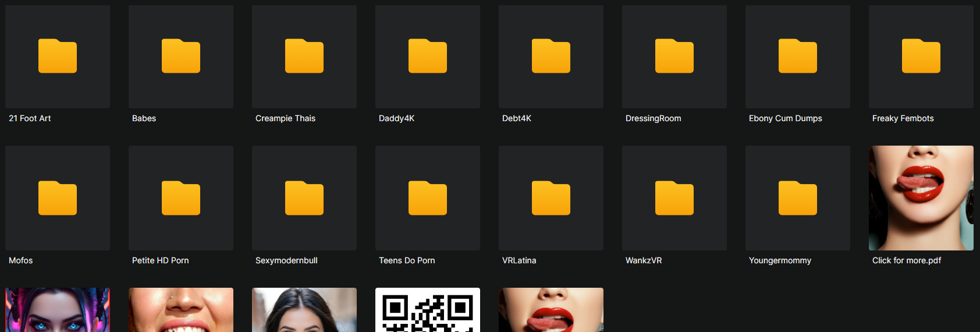980x332 pixels.
Task: Open the Mofos folder icon
Action: point(58,198)
